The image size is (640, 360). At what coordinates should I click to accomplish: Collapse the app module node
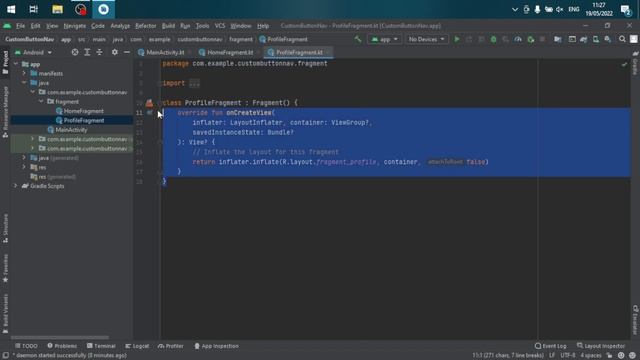coord(16,64)
